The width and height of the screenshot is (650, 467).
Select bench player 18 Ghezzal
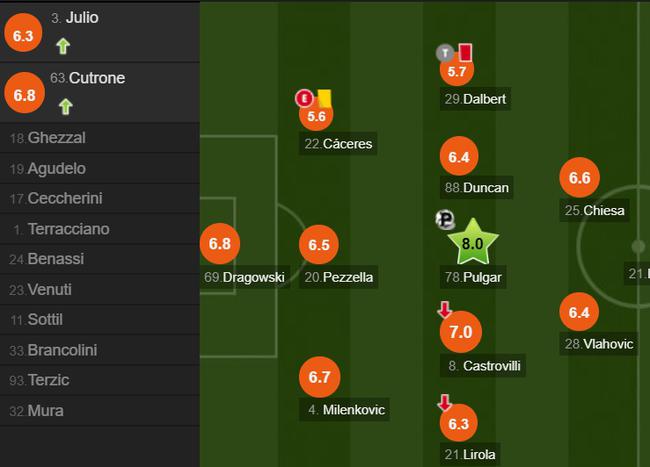pos(99,138)
